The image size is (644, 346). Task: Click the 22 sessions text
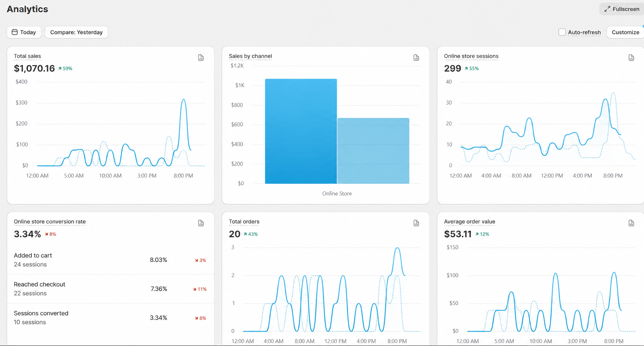pyautogui.click(x=30, y=293)
